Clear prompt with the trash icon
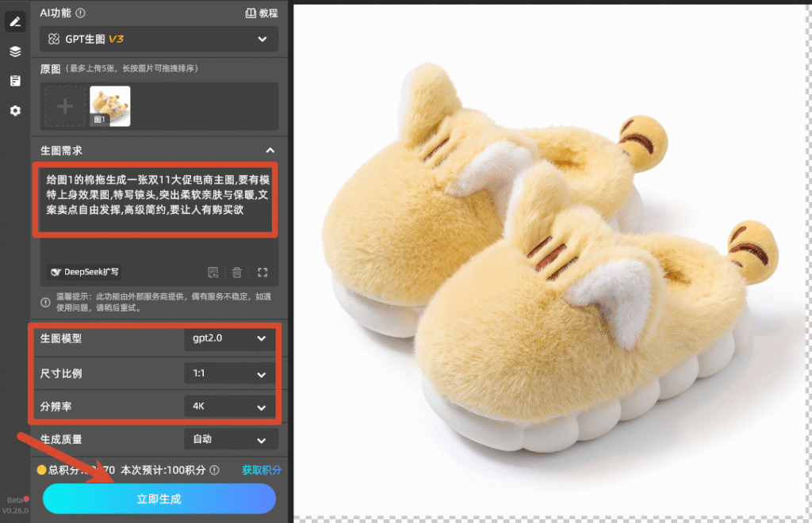The width and height of the screenshot is (812, 523). pyautogui.click(x=236, y=272)
